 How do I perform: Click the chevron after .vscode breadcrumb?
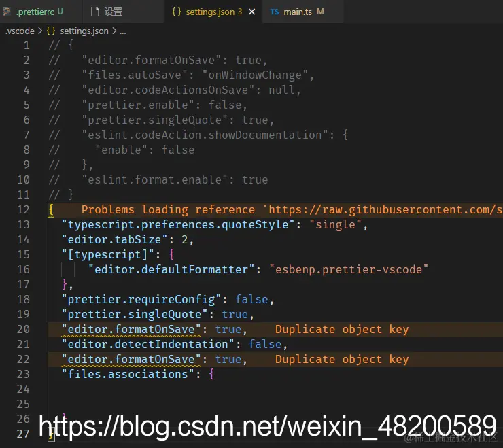(40, 31)
